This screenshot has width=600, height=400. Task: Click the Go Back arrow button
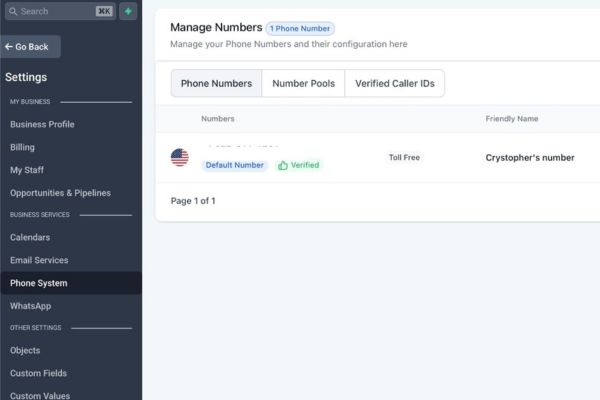[30, 47]
